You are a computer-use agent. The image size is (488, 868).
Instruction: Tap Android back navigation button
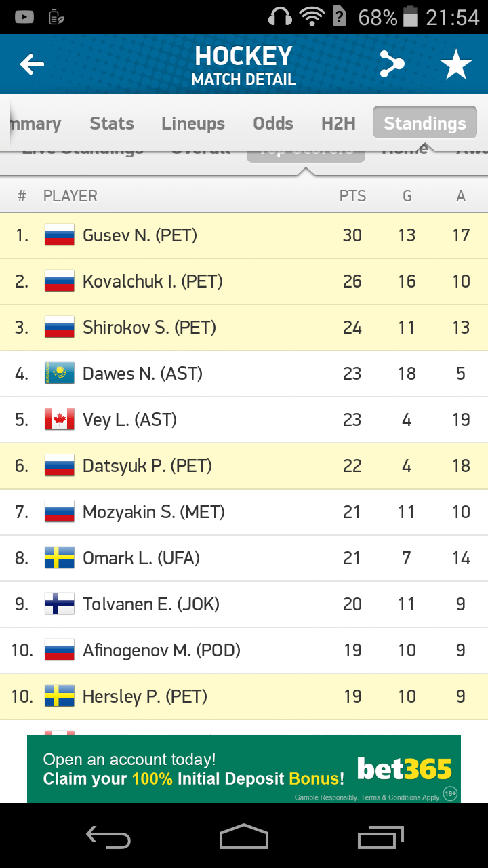pyautogui.click(x=108, y=837)
